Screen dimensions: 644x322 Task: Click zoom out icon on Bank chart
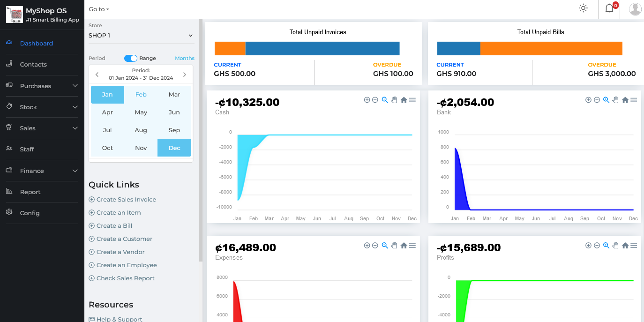[597, 100]
